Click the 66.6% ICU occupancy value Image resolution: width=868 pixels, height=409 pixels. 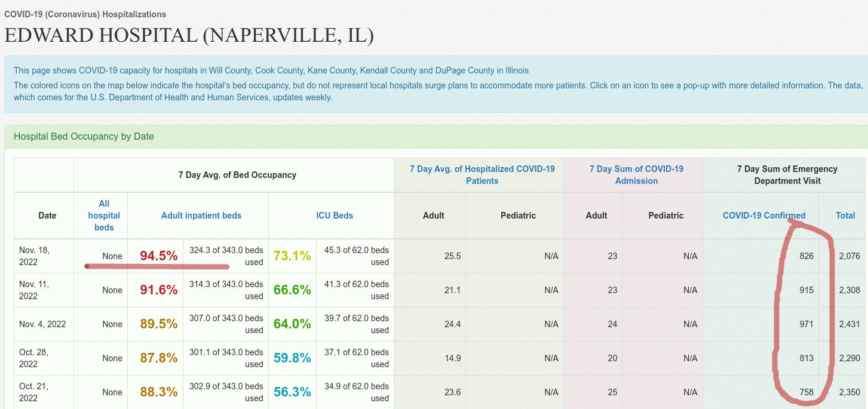coord(292,290)
